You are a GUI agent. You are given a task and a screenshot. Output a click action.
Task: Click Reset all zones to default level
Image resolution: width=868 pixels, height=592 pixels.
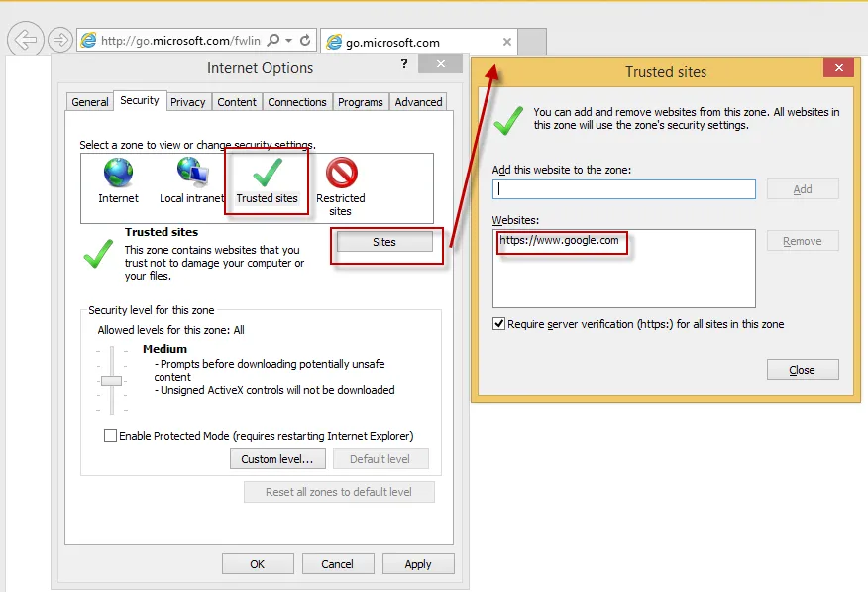coord(339,492)
